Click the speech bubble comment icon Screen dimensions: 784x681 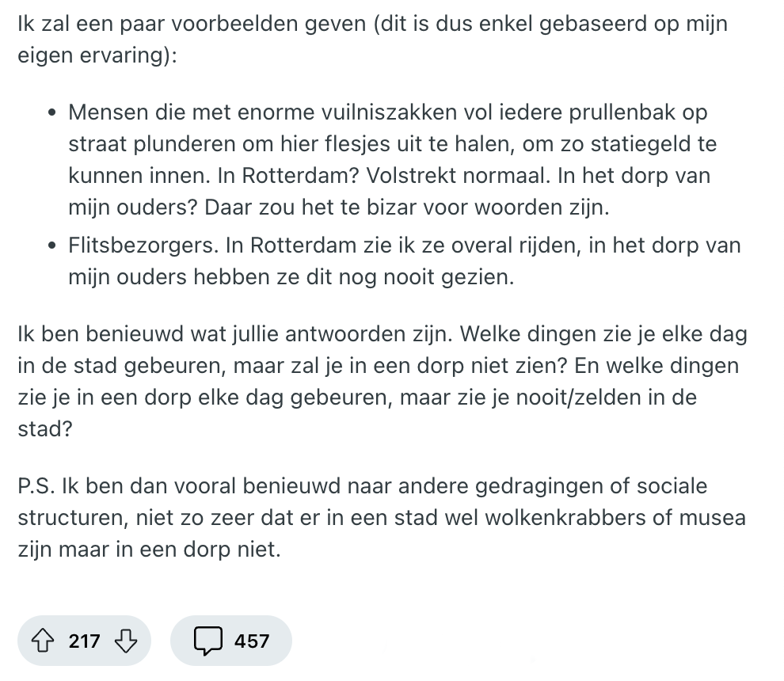207,641
